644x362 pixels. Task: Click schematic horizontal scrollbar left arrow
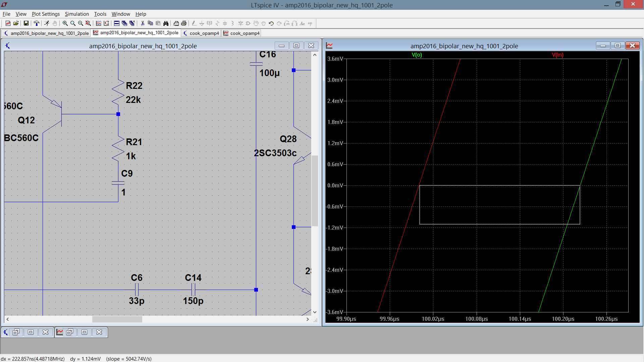pos(8,319)
